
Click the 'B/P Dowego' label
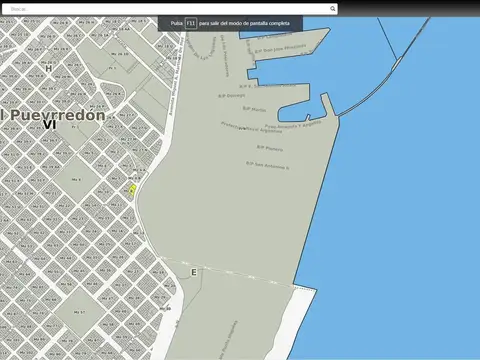[x=232, y=96]
